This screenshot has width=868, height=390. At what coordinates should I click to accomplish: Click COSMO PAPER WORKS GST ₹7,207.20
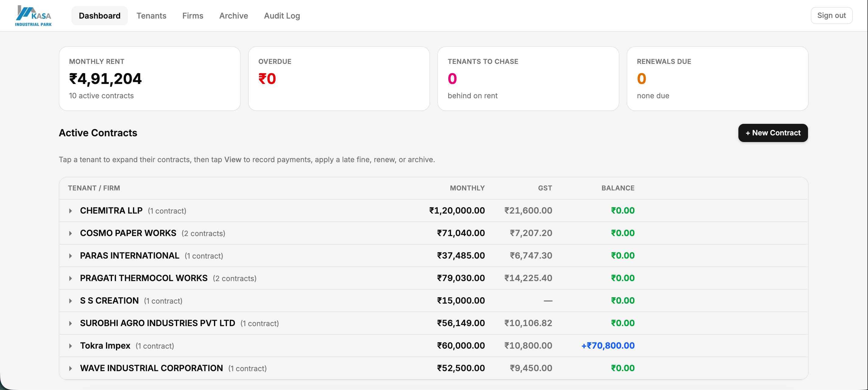531,233
